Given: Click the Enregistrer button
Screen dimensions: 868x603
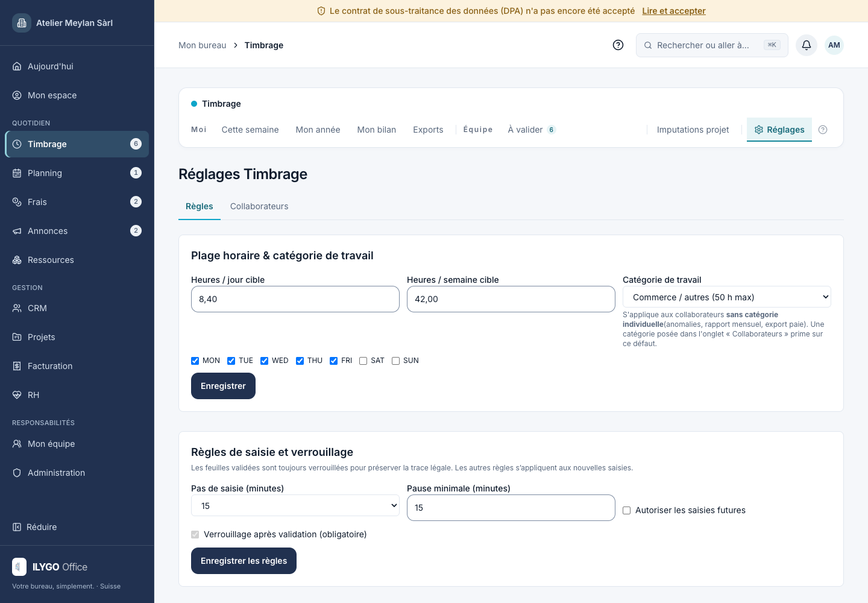Looking at the screenshot, I should tap(223, 386).
